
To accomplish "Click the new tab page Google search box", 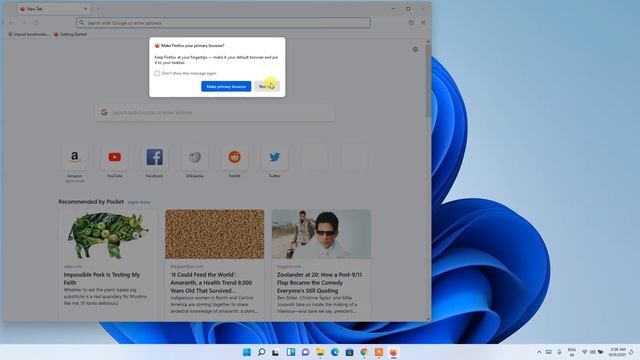I will 215,112.
